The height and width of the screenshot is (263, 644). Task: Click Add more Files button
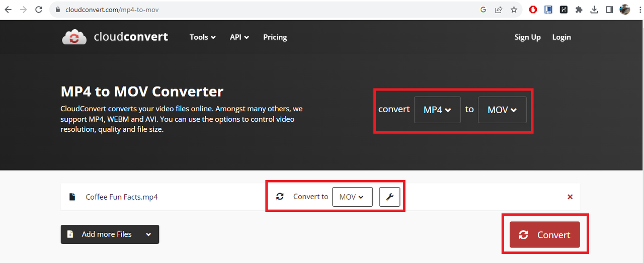110,234
